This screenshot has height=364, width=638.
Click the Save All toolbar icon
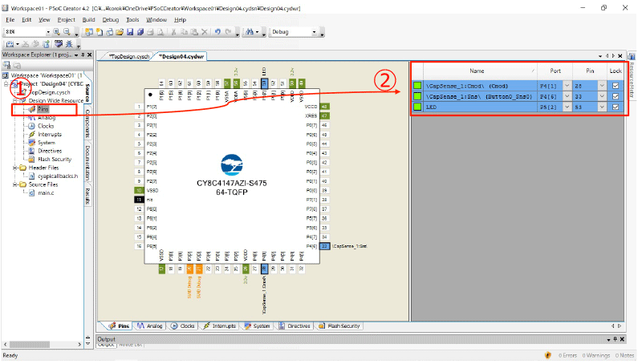click(x=140, y=32)
